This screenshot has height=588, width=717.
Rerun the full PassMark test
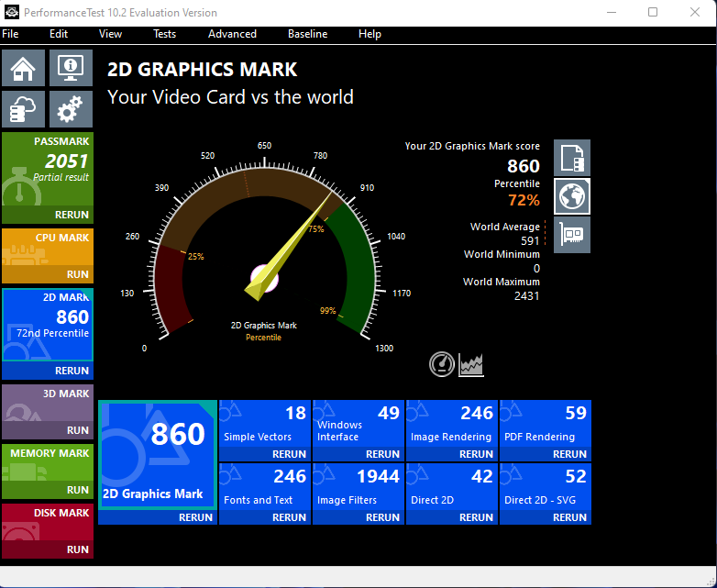click(48, 215)
